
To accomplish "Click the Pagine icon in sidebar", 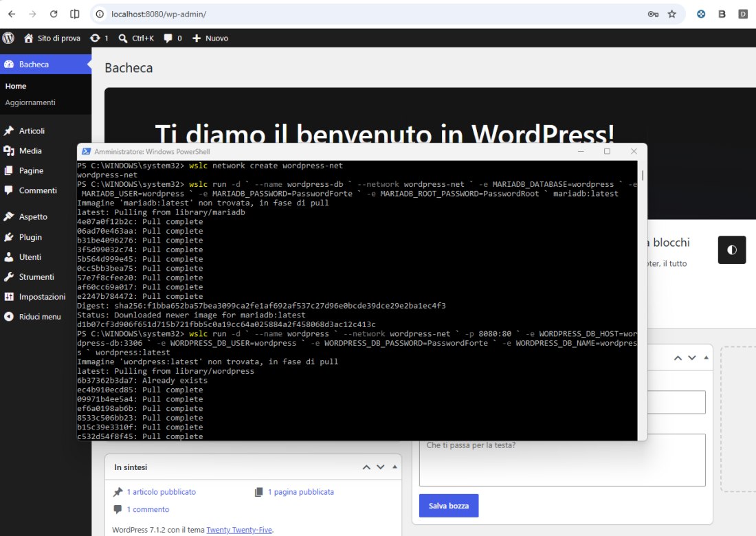I will point(9,170).
